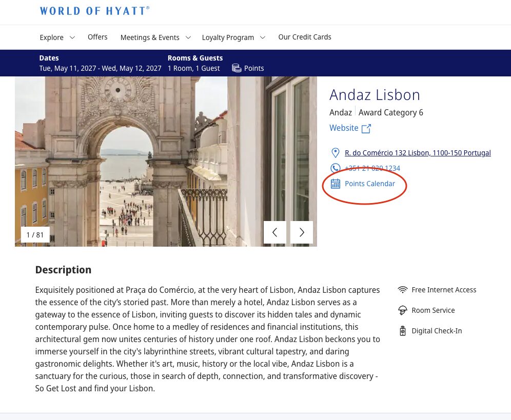
Task: Click the Room Service label
Action: click(x=433, y=310)
